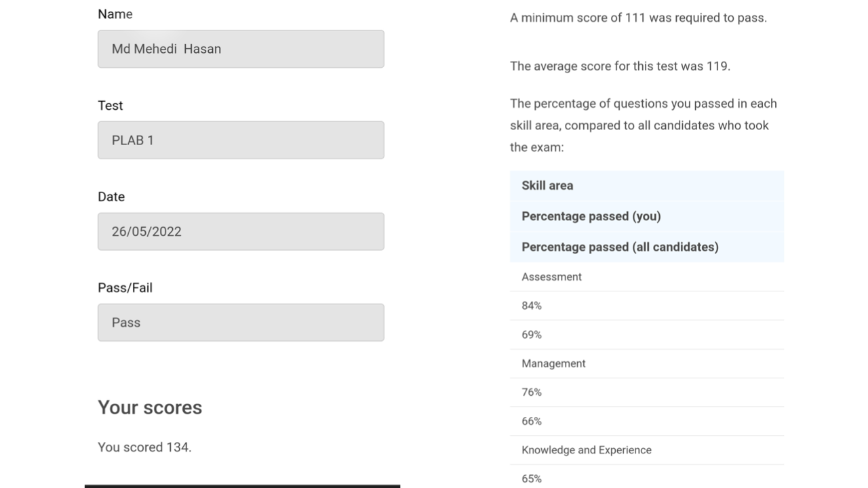Focus the Pass/Fail field showing Pass
This screenshot has width=868, height=488.
[241, 323]
